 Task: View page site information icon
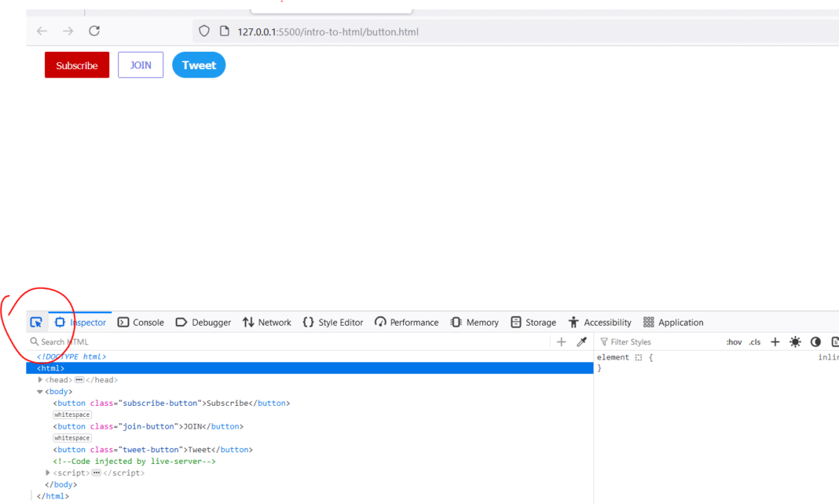click(225, 31)
